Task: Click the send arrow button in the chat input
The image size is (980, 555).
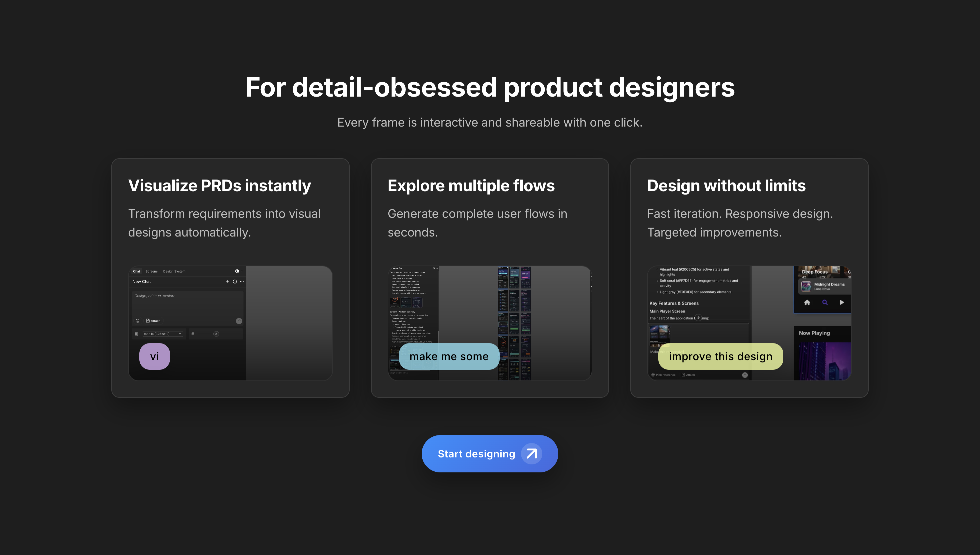Action: click(x=239, y=321)
